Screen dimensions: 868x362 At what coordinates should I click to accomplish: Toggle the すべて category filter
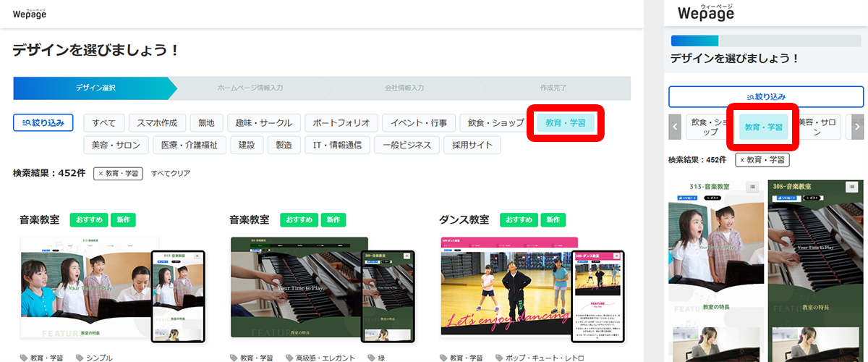point(104,123)
